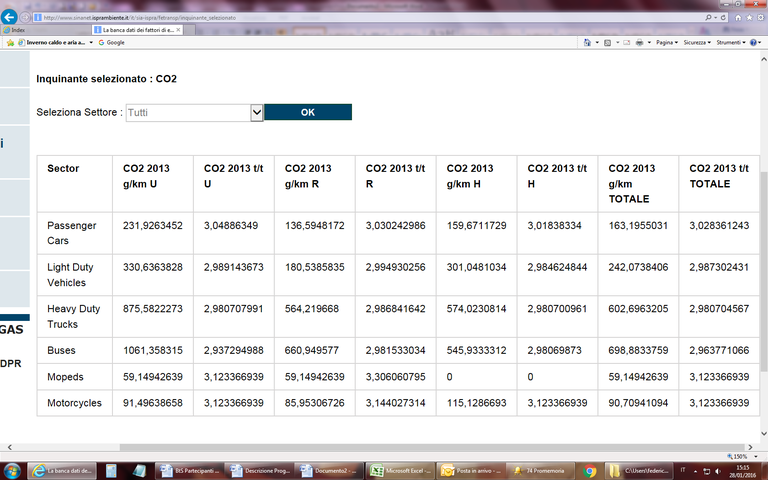Click the Add to favorites bar star icon
Viewport: 768px width, 480px height.
(x=9, y=43)
